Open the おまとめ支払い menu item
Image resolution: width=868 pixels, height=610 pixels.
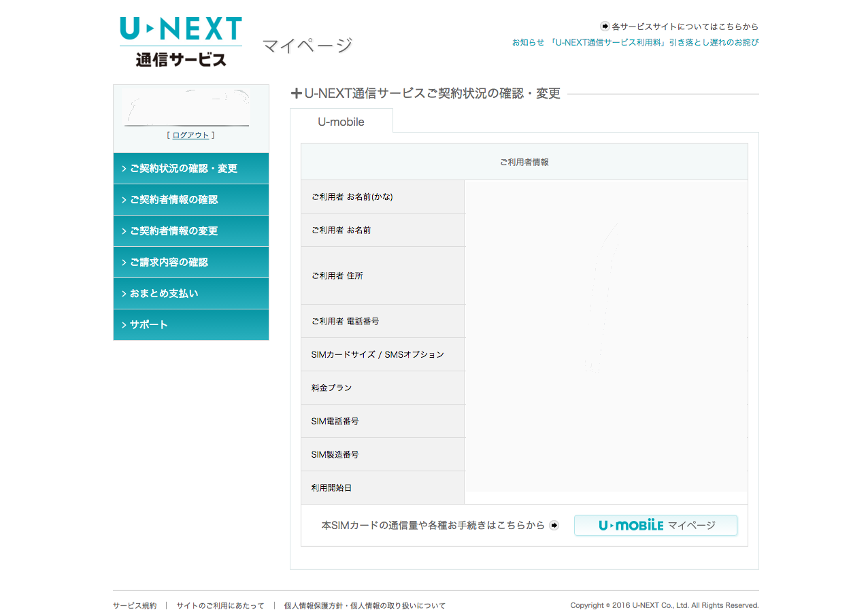pos(191,294)
